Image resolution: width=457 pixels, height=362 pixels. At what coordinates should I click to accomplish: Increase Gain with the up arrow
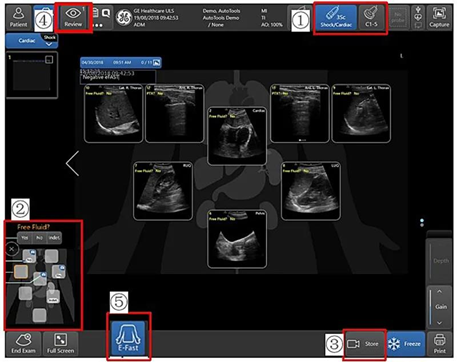439,292
